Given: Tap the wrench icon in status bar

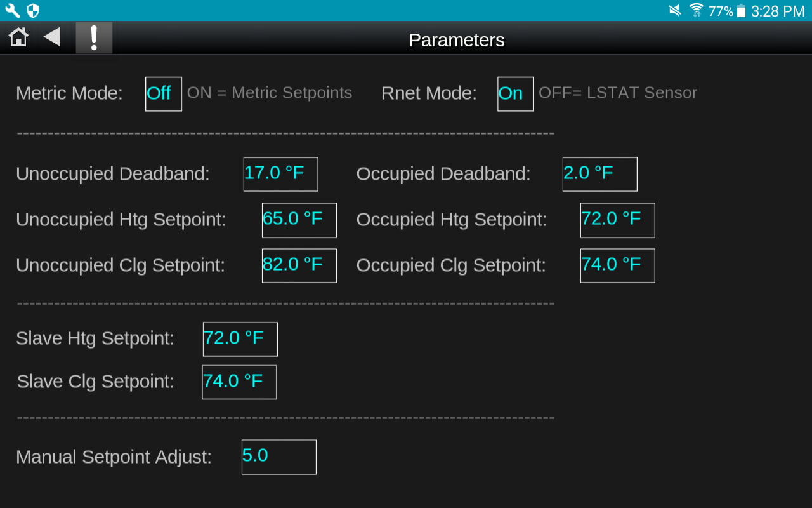Looking at the screenshot, I should (x=13, y=10).
